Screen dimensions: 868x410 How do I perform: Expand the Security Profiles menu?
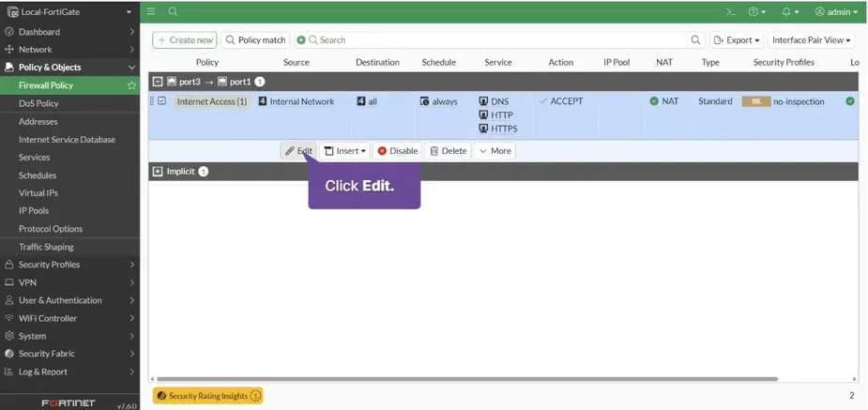pyautogui.click(x=69, y=265)
